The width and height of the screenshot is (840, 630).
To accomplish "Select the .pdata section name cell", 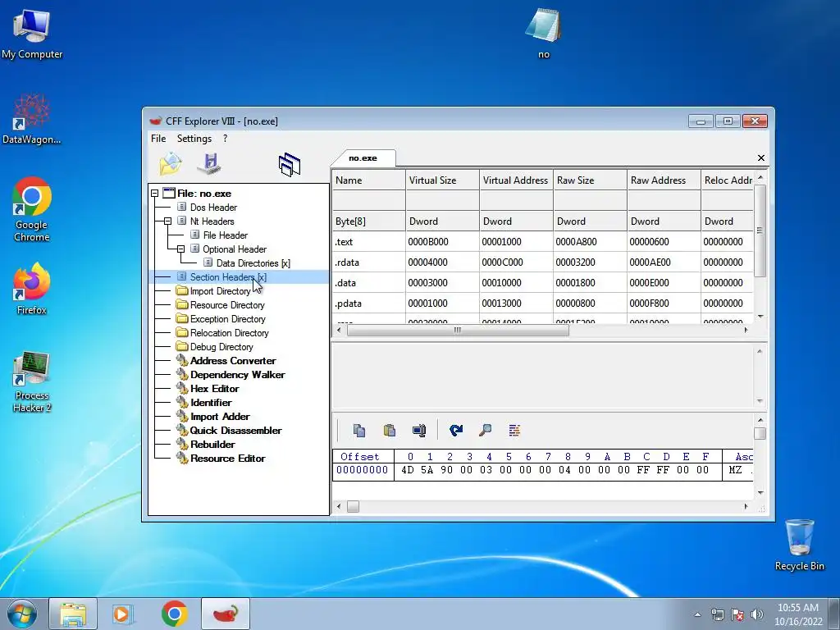I will tap(368, 304).
